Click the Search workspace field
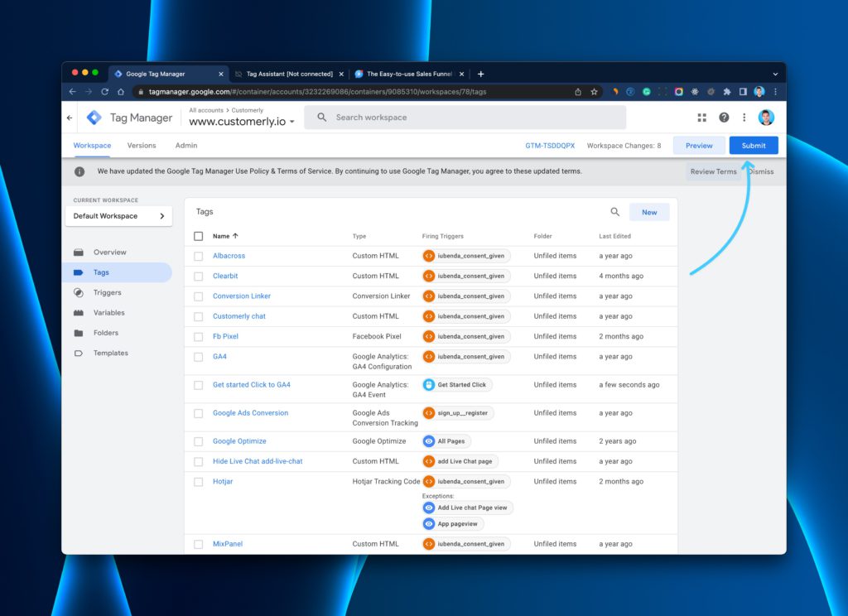The height and width of the screenshot is (616, 848). (465, 118)
